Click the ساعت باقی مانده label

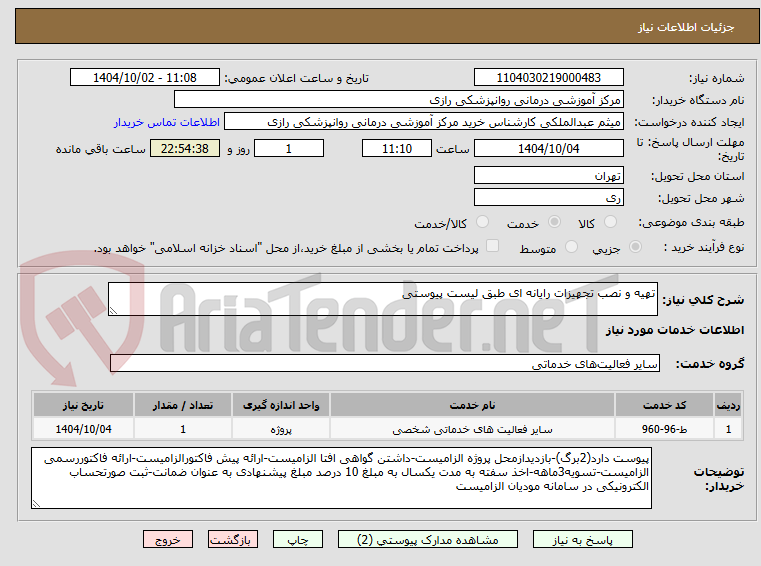pyautogui.click(x=100, y=149)
